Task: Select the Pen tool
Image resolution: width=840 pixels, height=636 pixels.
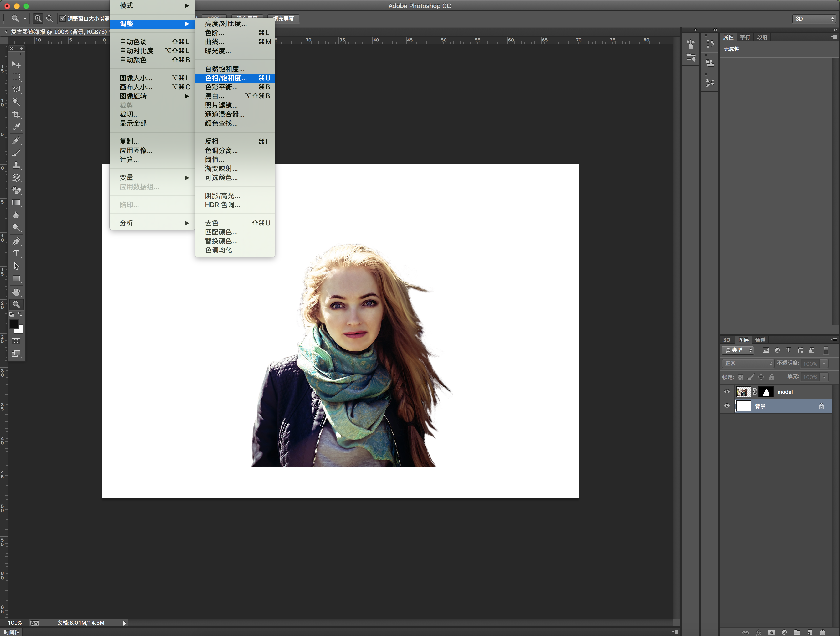Action: pyautogui.click(x=16, y=241)
